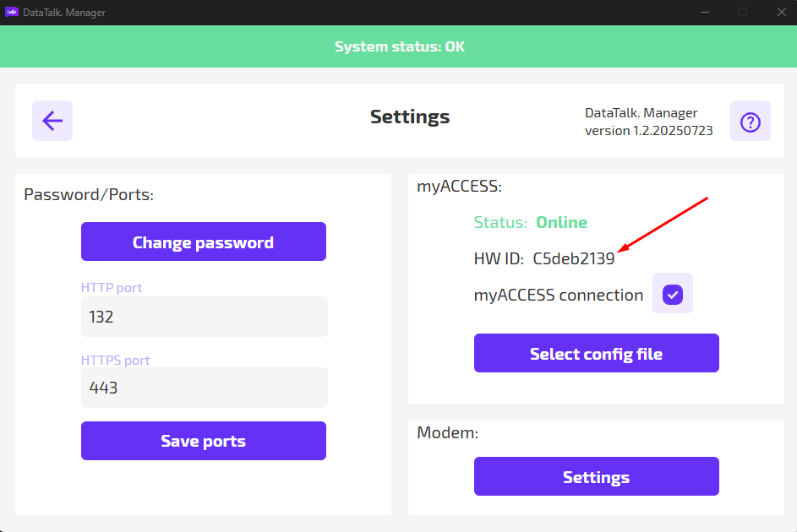
Task: Click the myACCESS connection label text
Action: 559,295
